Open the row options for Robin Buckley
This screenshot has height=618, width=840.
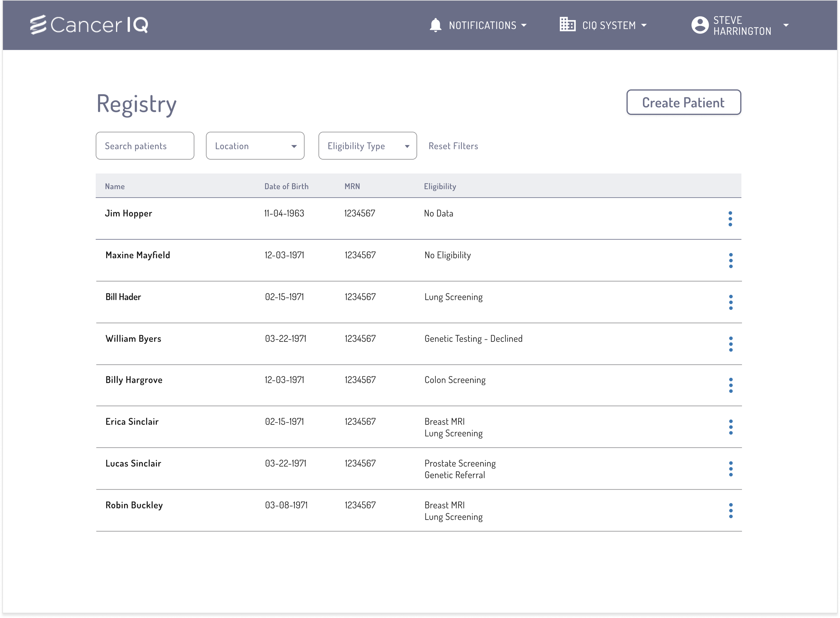(730, 511)
